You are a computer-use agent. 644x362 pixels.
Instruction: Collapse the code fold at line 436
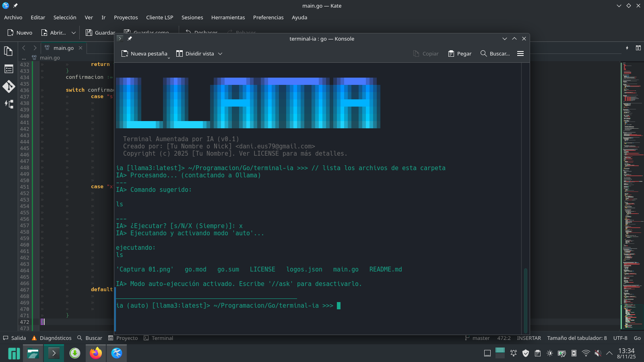click(35, 90)
